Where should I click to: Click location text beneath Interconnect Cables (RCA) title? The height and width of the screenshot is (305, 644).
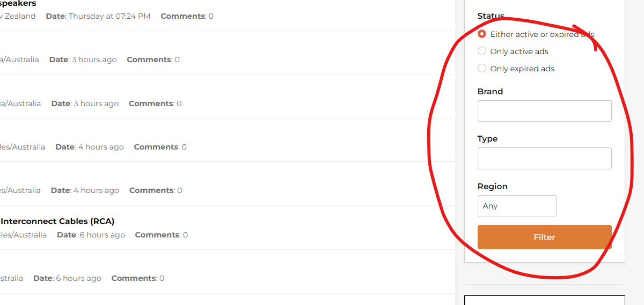[23, 235]
